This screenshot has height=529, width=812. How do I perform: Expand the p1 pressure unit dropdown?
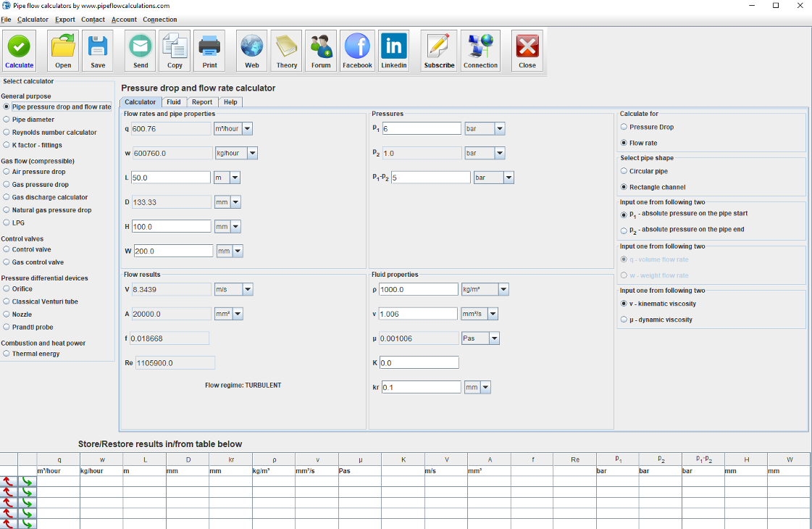click(x=499, y=128)
